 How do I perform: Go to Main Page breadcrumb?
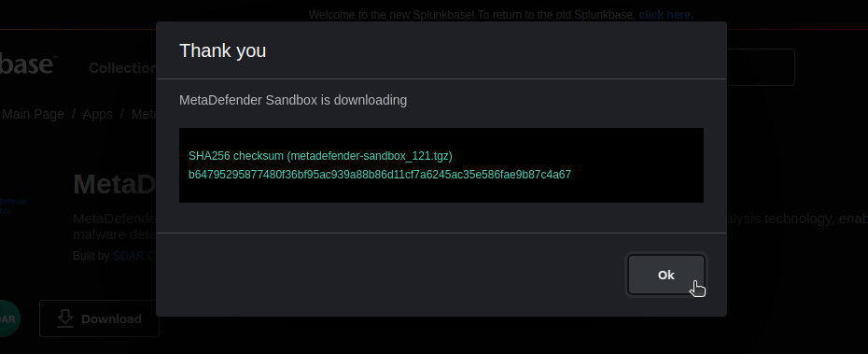coord(34,114)
